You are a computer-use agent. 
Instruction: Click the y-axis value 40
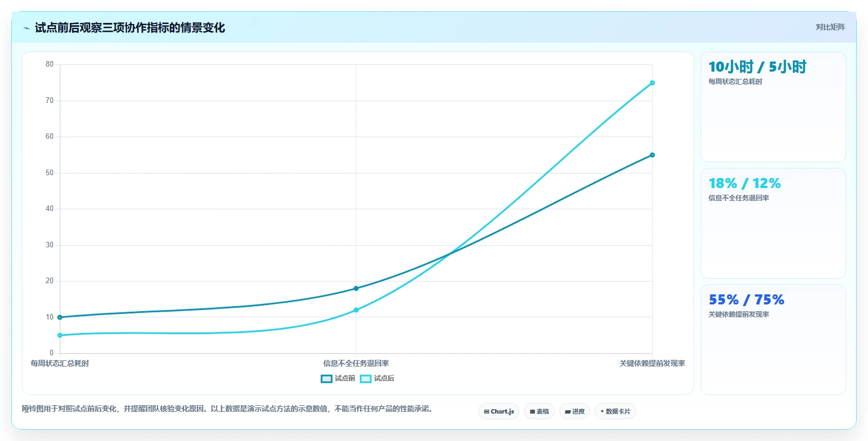(x=50, y=209)
